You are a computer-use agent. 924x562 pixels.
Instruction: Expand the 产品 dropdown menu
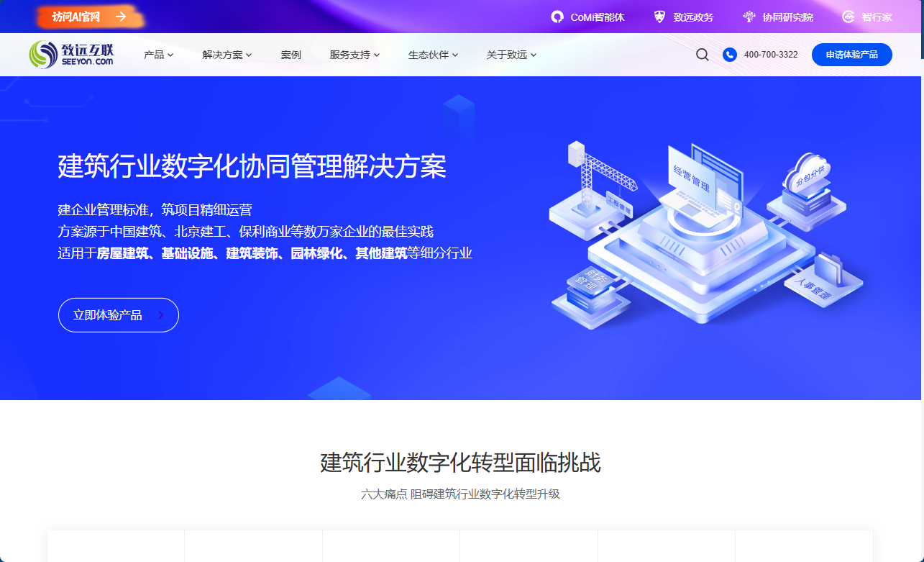pos(158,55)
